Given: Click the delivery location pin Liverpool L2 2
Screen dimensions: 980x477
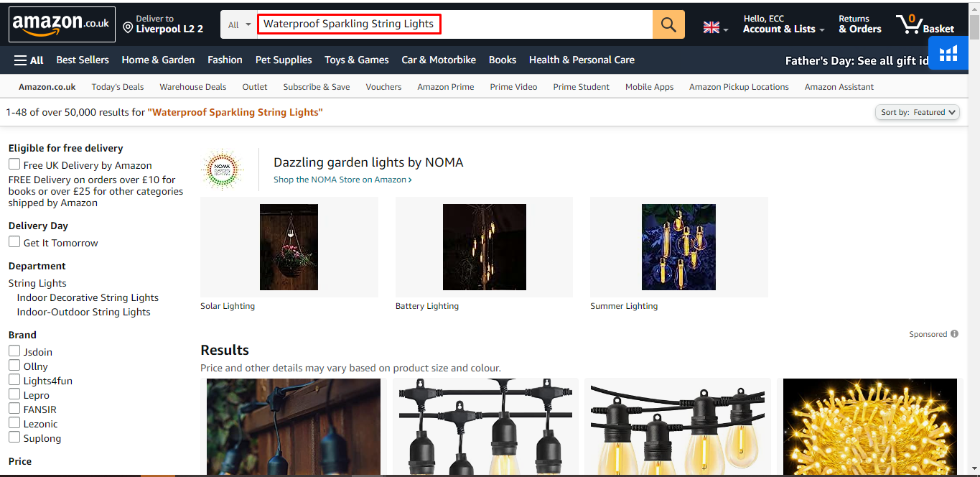Looking at the screenshot, I should [163, 24].
